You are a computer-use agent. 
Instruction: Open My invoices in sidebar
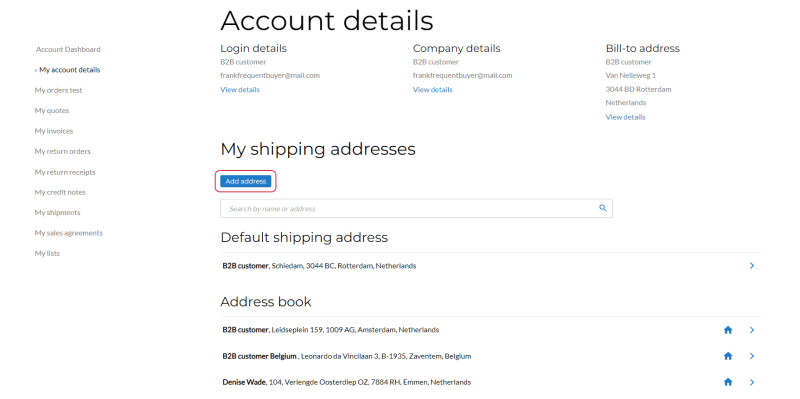point(54,131)
